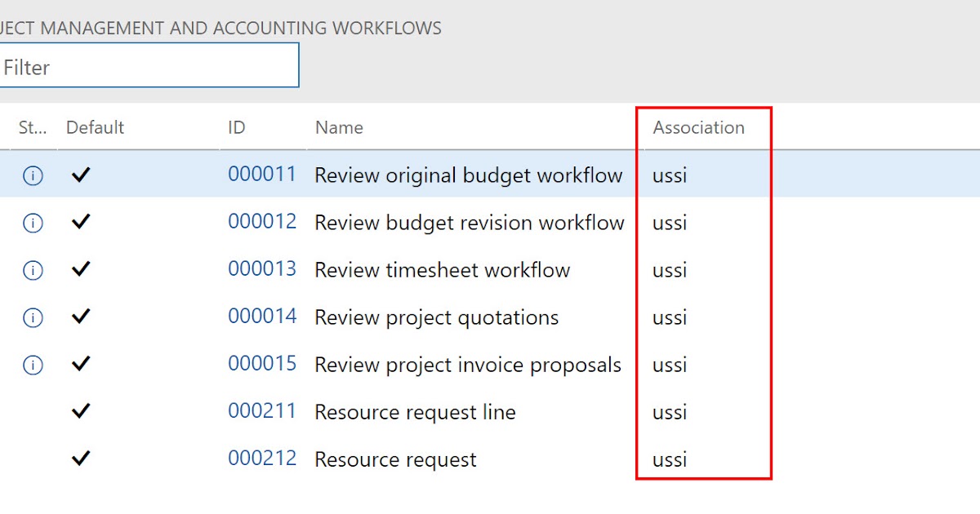Click the Association column header
The image size is (980, 514).
(699, 127)
